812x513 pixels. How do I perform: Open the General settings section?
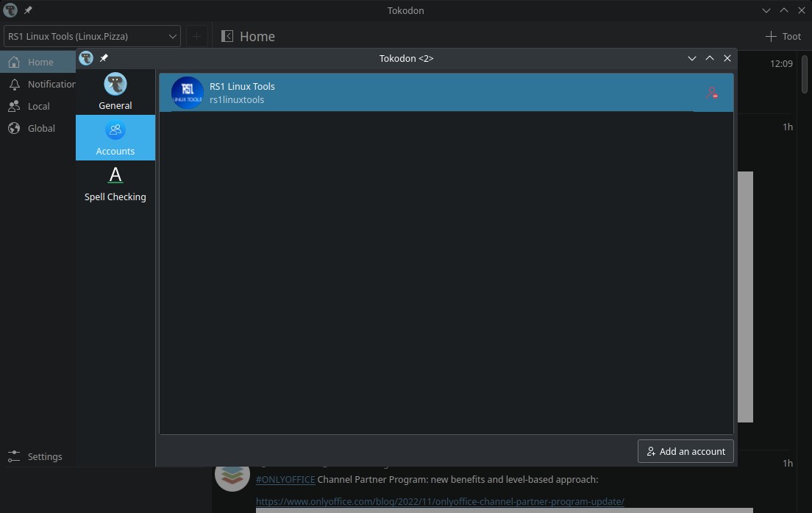click(115, 92)
